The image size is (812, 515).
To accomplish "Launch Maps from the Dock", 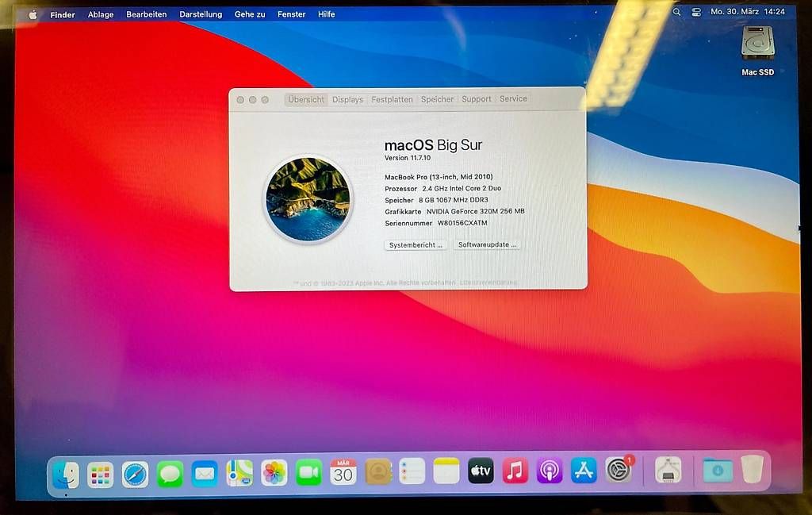I will [x=239, y=473].
